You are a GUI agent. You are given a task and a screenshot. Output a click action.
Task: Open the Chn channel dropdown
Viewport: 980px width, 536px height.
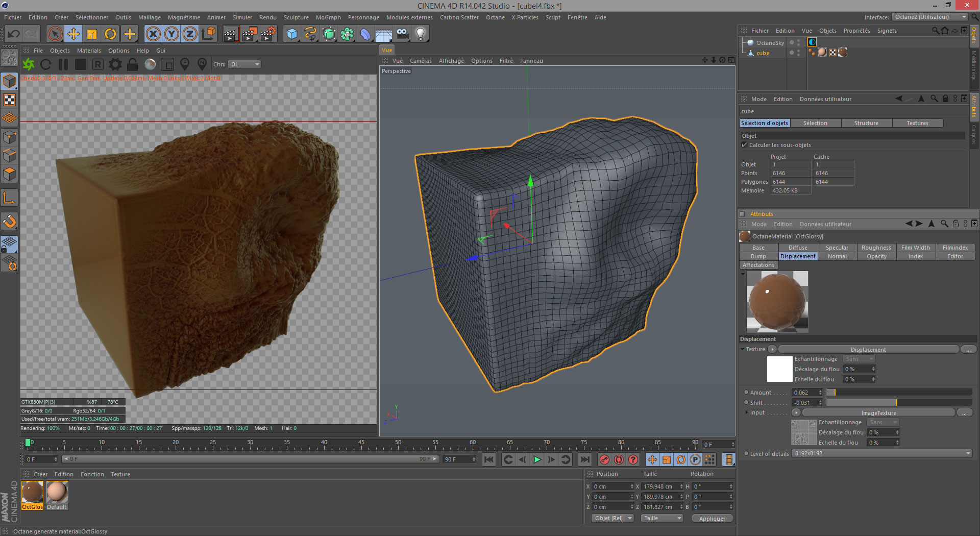tap(245, 64)
